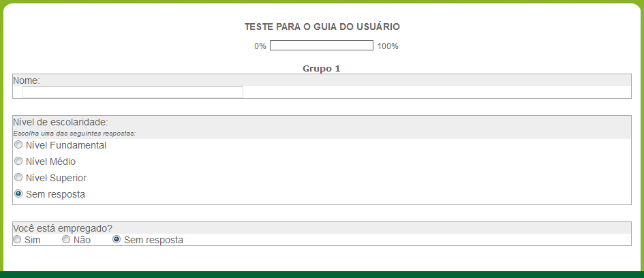Click the 100% progress label

[x=388, y=46]
